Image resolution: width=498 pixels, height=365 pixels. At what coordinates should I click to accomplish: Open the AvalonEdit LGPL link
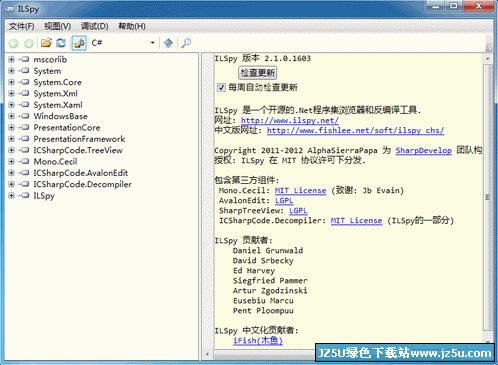point(284,200)
